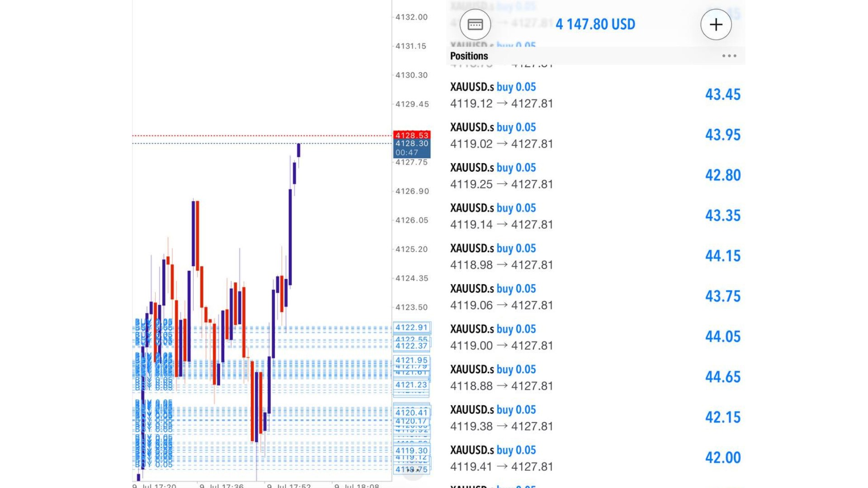Select the 4119.30 order level label
The height and width of the screenshot is (488, 868).
pos(411,451)
